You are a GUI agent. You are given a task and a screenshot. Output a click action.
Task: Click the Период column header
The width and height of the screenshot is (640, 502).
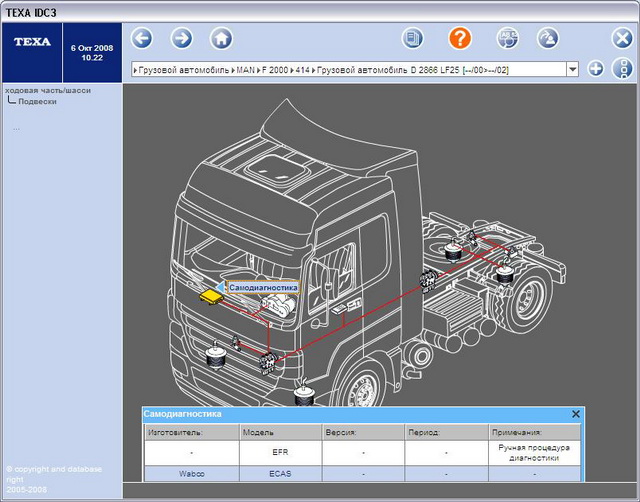447,432
